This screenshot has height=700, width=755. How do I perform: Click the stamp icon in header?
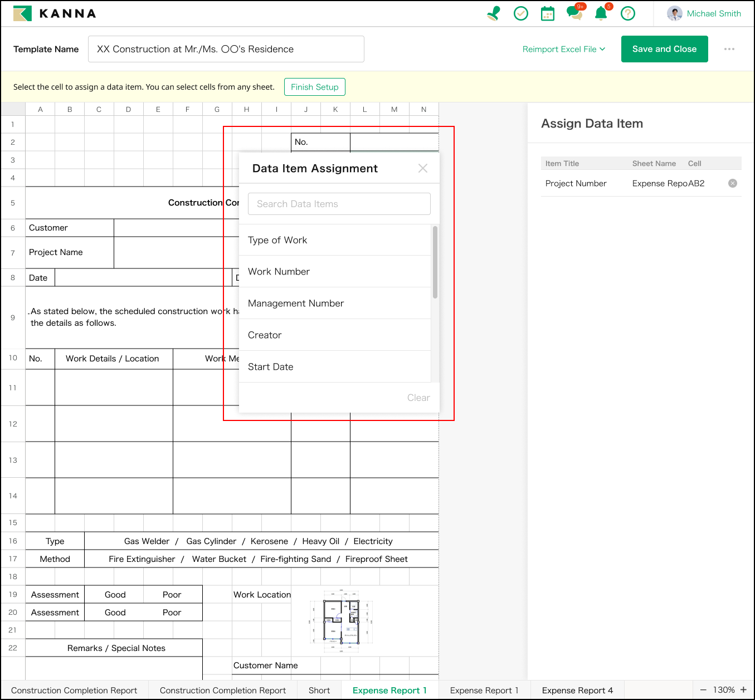pos(494,13)
